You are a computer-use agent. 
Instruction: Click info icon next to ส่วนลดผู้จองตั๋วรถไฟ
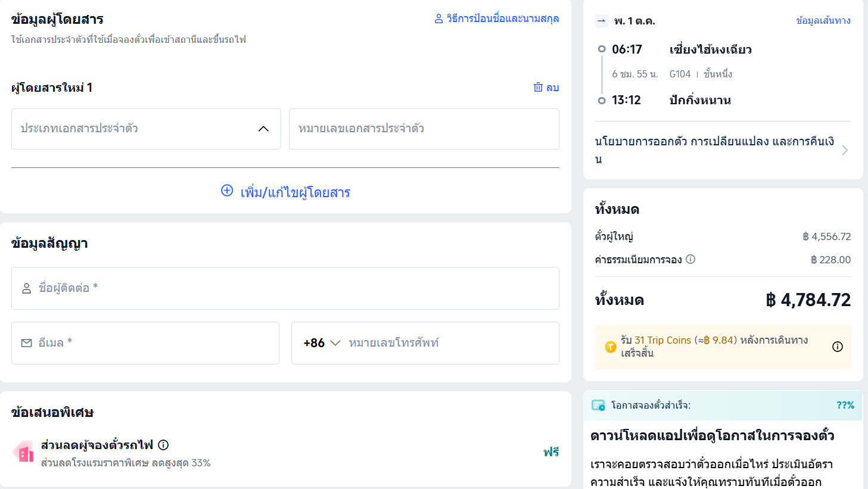coord(163,445)
